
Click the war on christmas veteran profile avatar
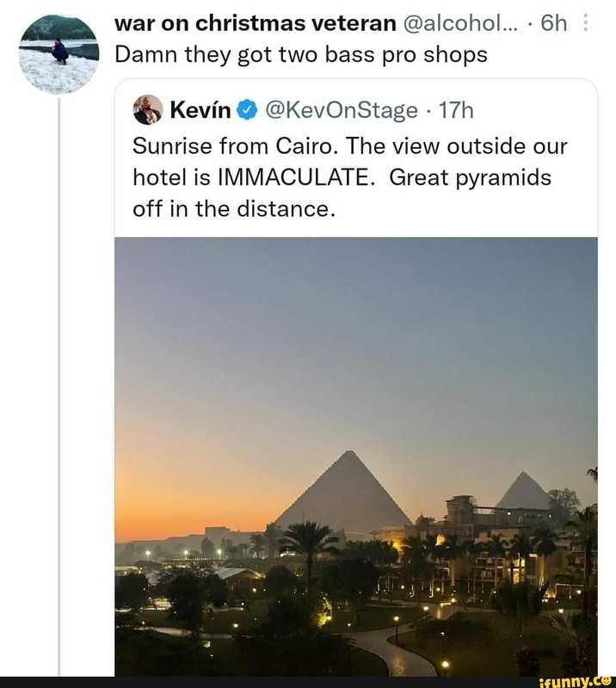click(x=59, y=54)
